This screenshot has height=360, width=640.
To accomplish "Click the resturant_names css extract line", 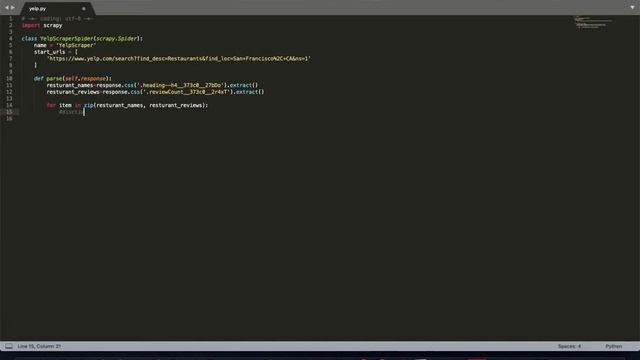I will point(152,85).
